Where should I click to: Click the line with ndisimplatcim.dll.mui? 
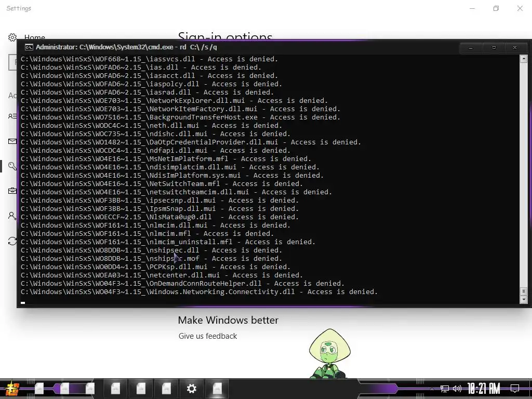[x=170, y=167]
